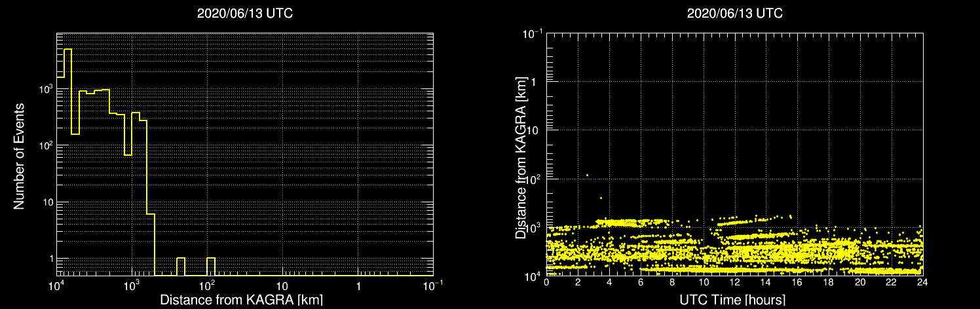Click the single-event histogram bin near 10^2 km
The height and width of the screenshot is (309, 980).
pos(211,266)
